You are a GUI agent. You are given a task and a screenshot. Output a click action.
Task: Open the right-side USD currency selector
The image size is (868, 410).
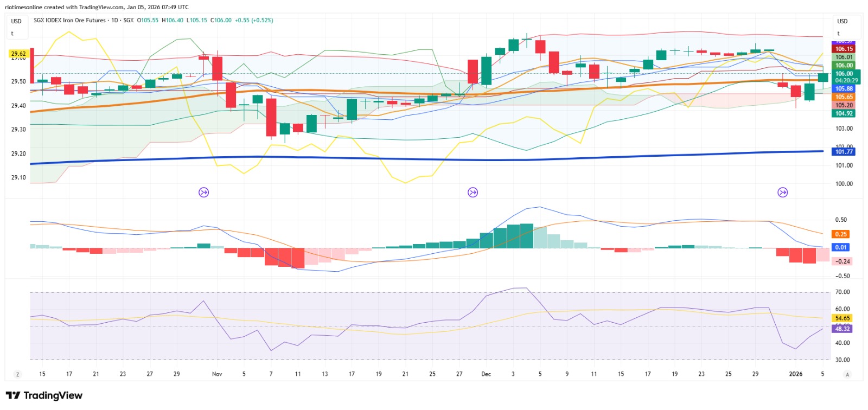[x=843, y=21]
